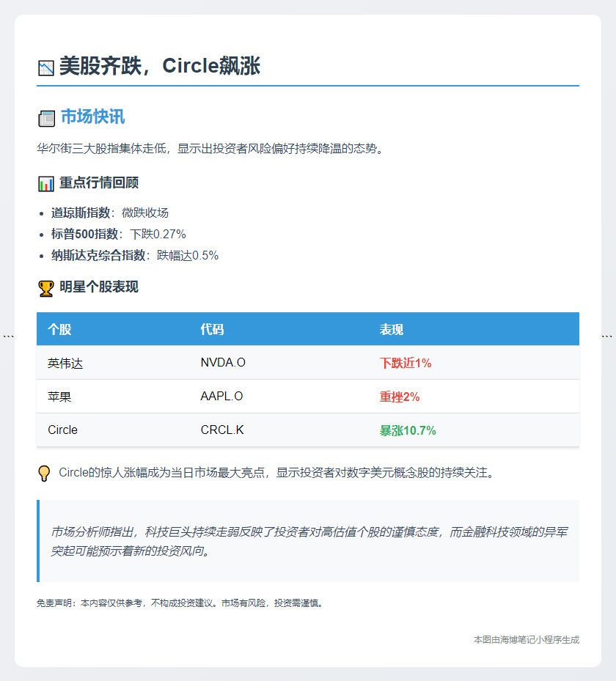
Task: Click the trophy icon beside 明星个股表现
Action: tap(45, 287)
